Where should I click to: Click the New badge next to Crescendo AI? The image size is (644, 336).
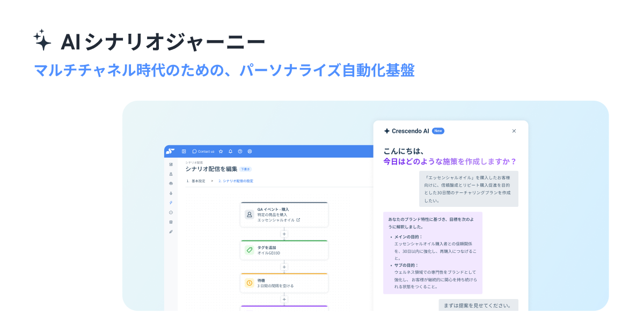coord(438,130)
